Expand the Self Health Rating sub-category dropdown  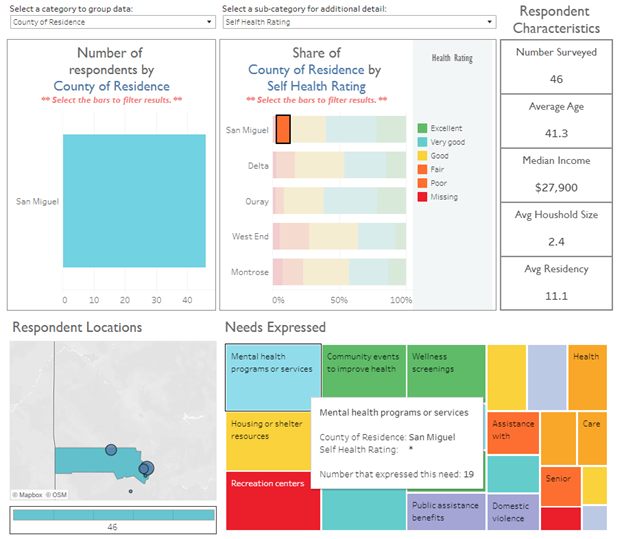[358, 21]
